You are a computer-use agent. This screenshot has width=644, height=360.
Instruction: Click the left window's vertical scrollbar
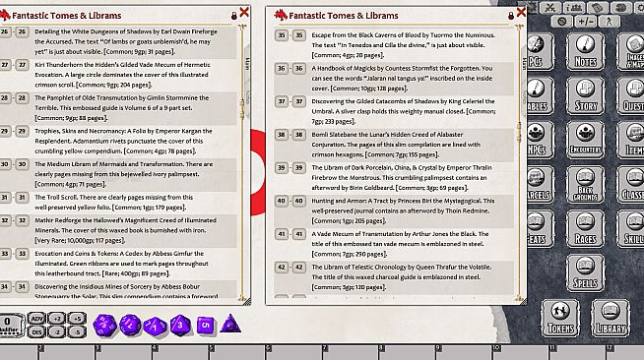tap(242, 163)
